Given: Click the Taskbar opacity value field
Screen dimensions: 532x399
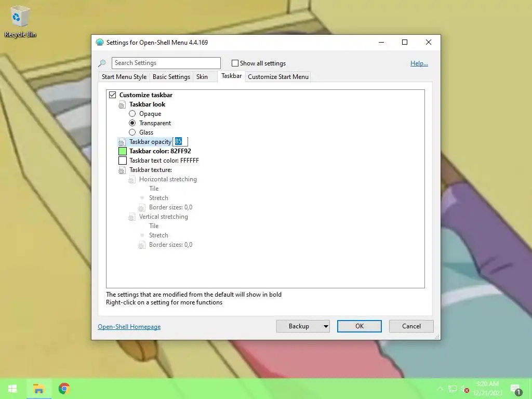Looking at the screenshot, I should coord(180,142).
